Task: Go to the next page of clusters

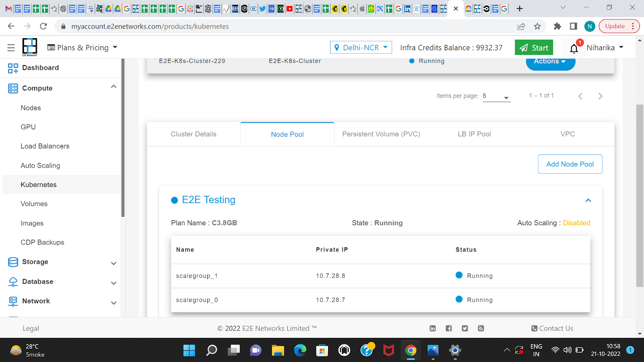Action: click(x=601, y=96)
